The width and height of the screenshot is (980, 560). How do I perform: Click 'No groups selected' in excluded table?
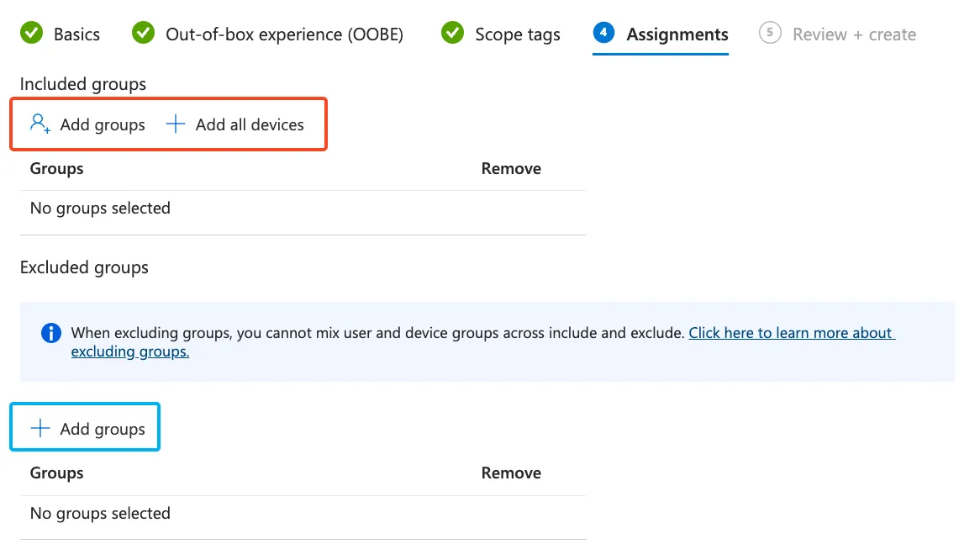(x=100, y=513)
